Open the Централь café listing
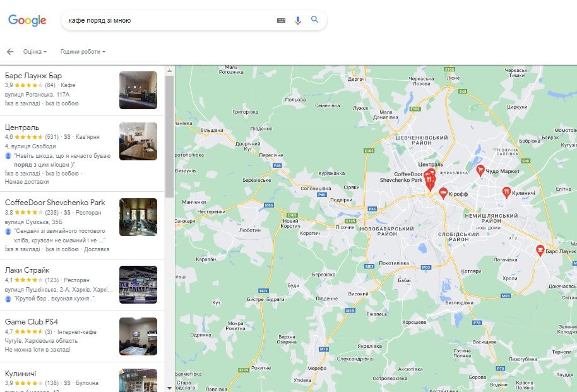The image size is (577, 392). [22, 128]
